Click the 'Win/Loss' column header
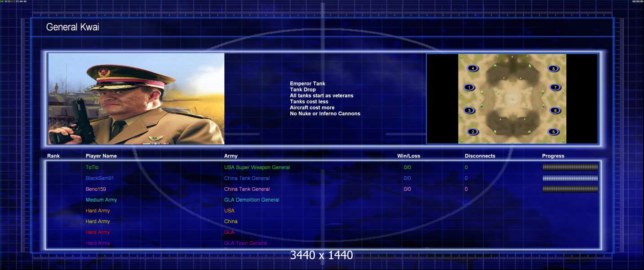644x270 pixels. pyautogui.click(x=409, y=156)
